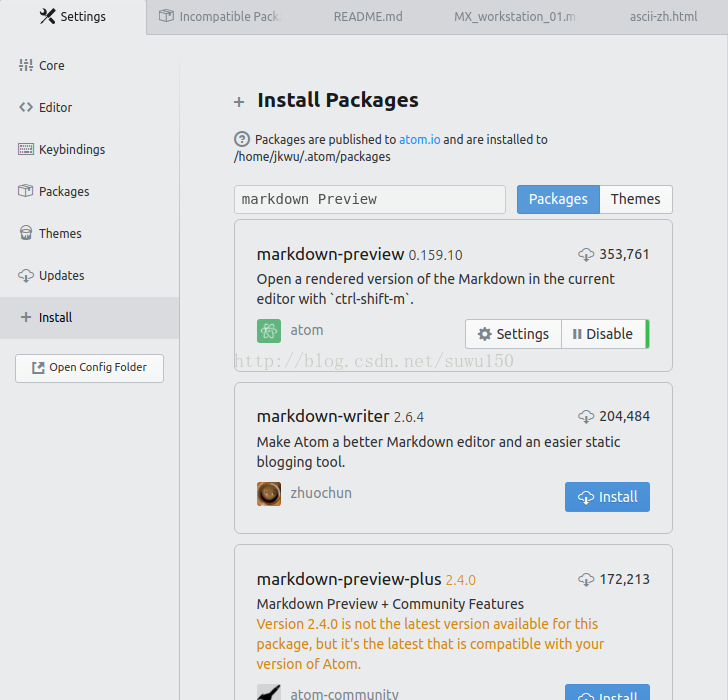728x700 pixels.
Task: Click the plus icon beside Install in sidebar
Action: (26, 317)
